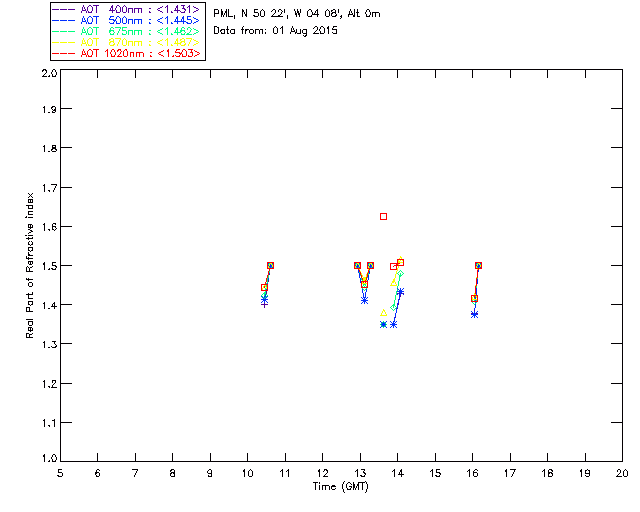Click the x-axis tick label 7
The width and height of the screenshot is (640, 512).
click(x=135, y=473)
